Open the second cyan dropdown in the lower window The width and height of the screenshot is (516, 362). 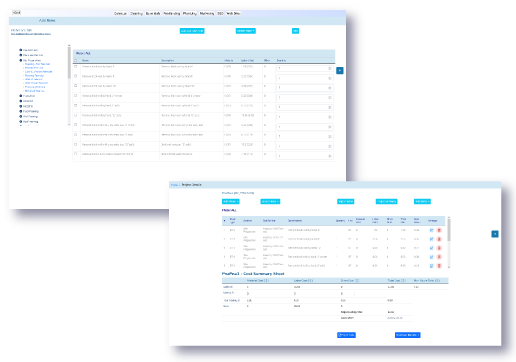[x=270, y=201]
